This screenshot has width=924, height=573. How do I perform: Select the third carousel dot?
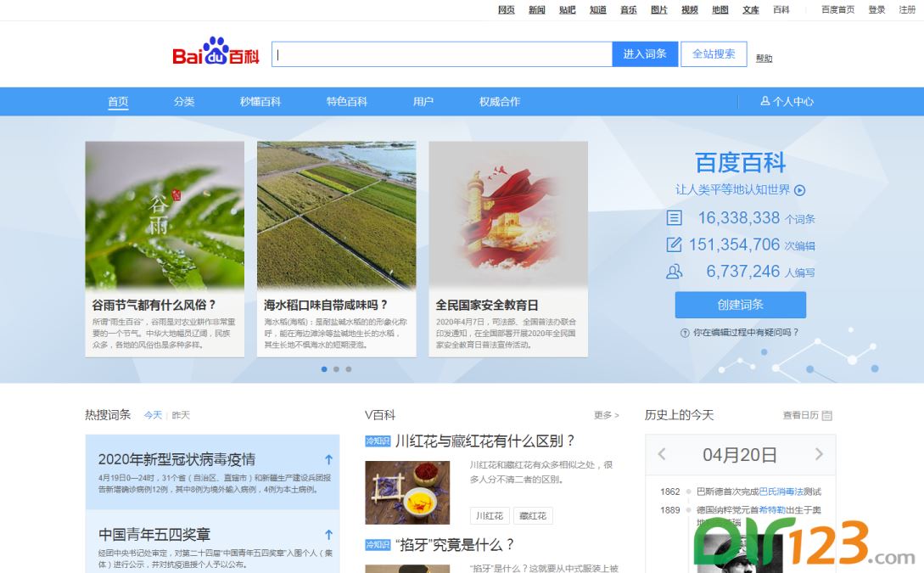click(349, 369)
